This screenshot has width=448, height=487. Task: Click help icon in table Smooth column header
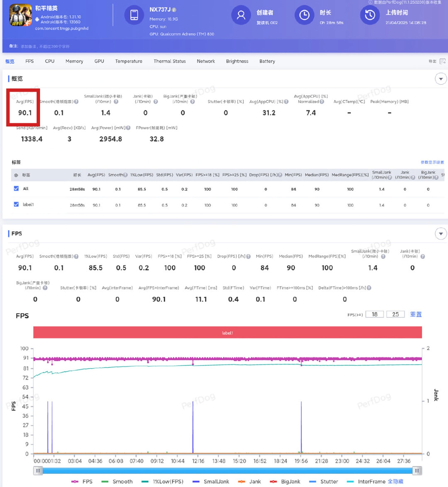click(x=125, y=175)
